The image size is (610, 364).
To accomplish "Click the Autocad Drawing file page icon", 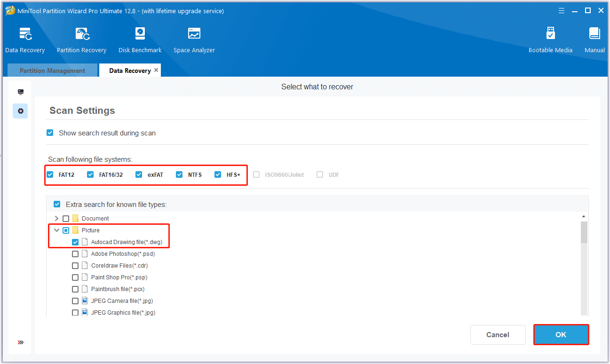I will pos(85,242).
